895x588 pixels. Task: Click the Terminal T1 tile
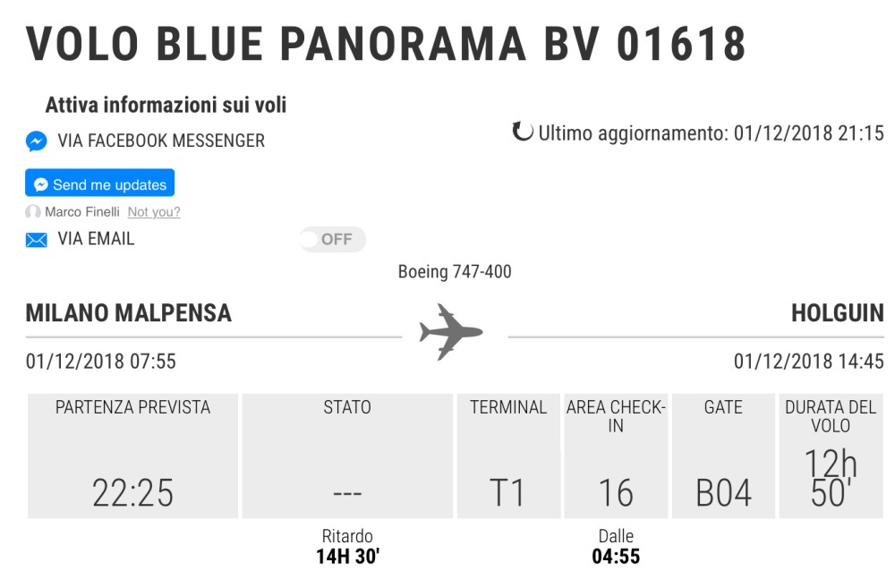507,456
